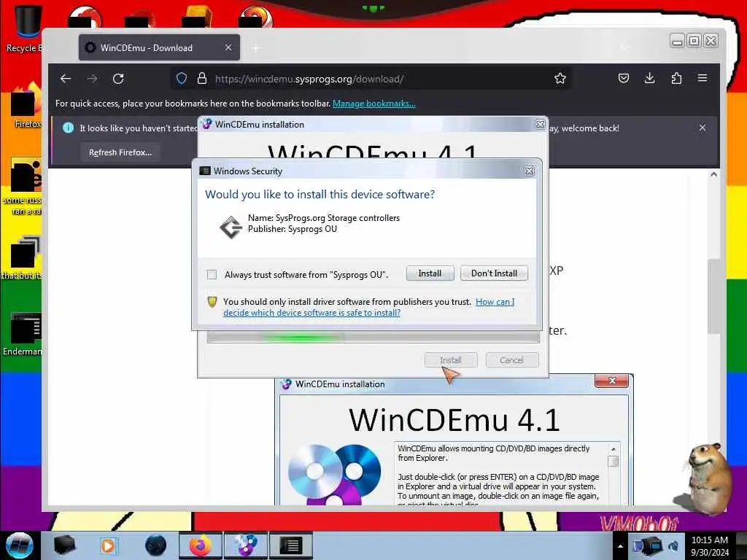View site security padlock info

pyautogui.click(x=202, y=79)
